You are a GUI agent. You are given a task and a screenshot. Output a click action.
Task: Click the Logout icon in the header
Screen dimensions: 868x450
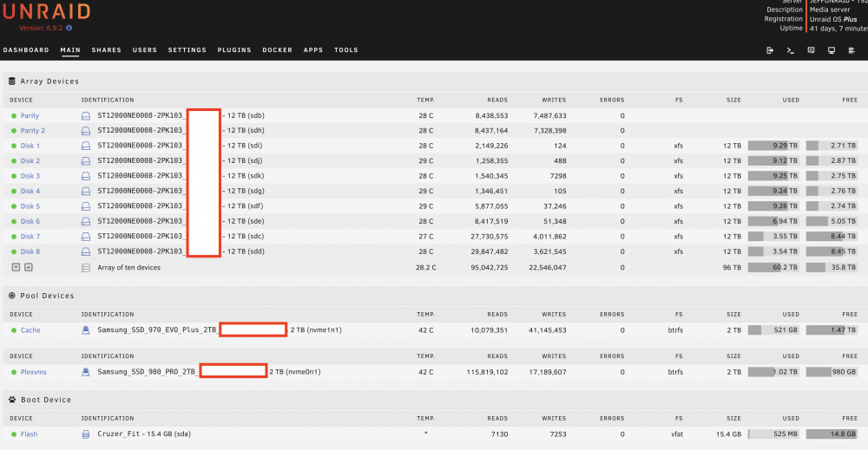coord(770,50)
